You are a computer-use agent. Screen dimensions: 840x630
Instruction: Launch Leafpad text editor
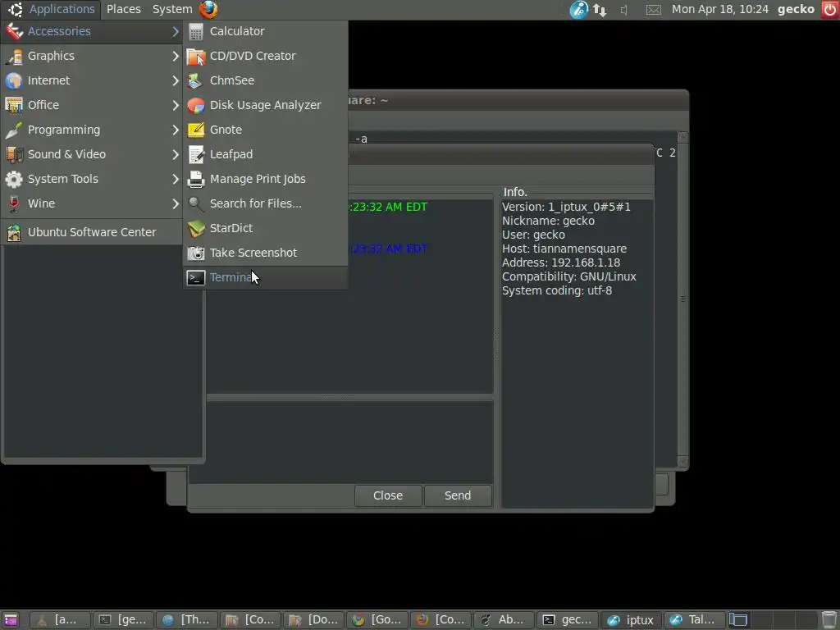tap(265, 154)
